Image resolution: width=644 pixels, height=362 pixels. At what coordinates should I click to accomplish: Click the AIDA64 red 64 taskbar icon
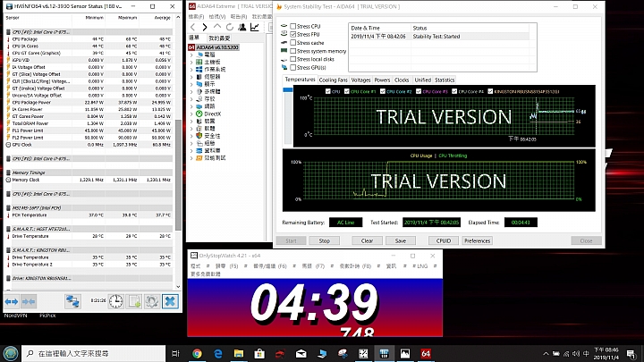click(426, 353)
